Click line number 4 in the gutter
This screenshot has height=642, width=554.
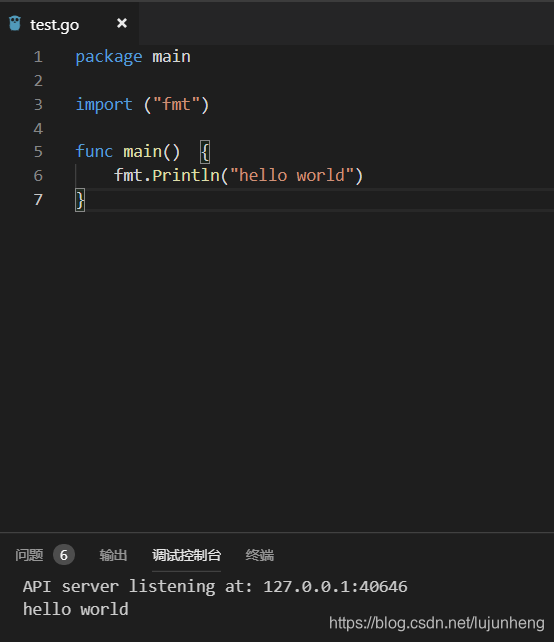pyautogui.click(x=38, y=129)
